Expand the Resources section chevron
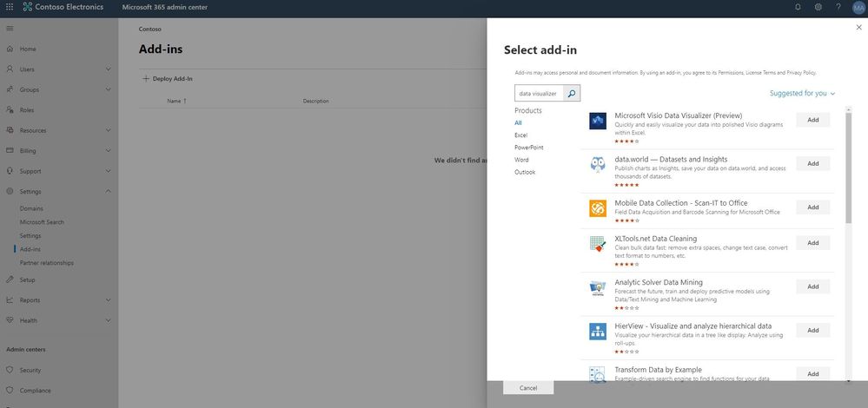Image resolution: width=868 pixels, height=408 pixels. pyautogui.click(x=108, y=130)
